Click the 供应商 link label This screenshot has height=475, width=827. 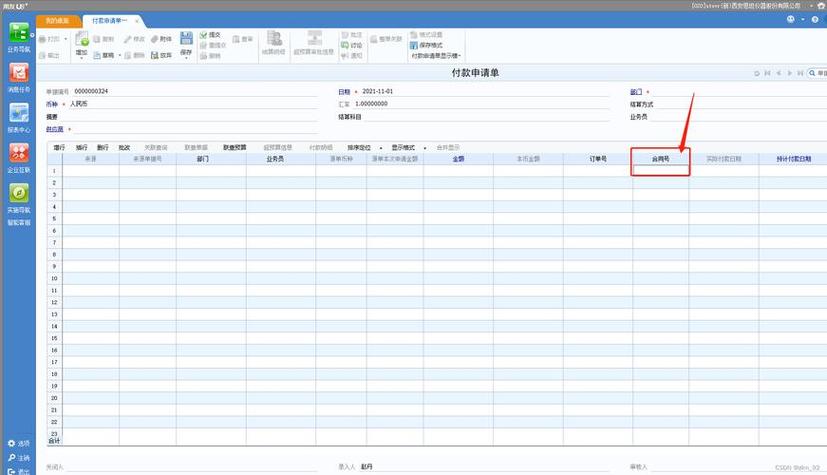click(x=54, y=129)
